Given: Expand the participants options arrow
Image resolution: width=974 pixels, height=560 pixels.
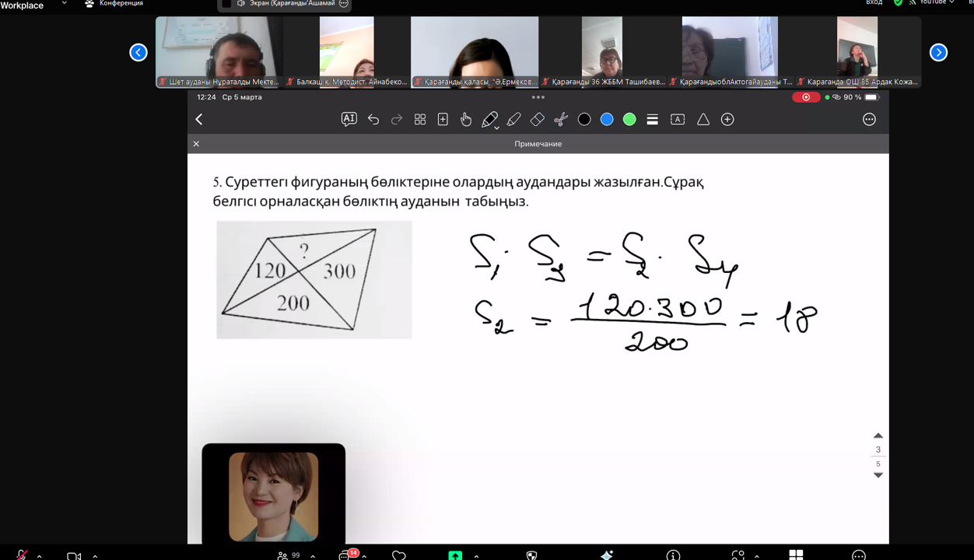Looking at the screenshot, I should click(313, 556).
